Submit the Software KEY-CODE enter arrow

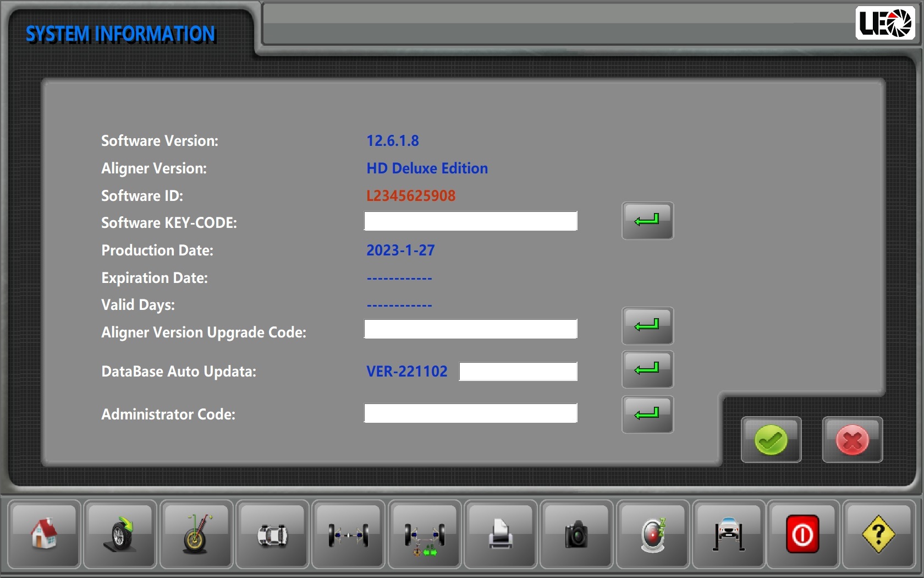(647, 221)
